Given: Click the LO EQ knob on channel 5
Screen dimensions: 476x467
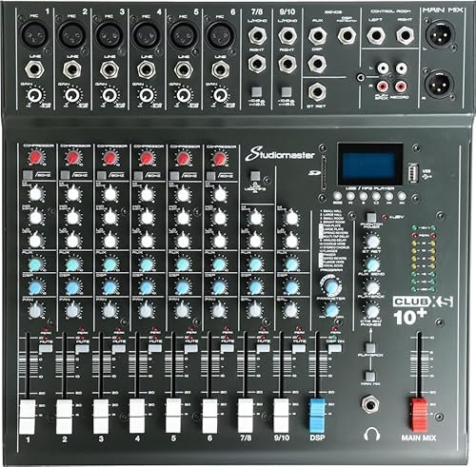Looking at the screenshot, I should (x=184, y=241).
